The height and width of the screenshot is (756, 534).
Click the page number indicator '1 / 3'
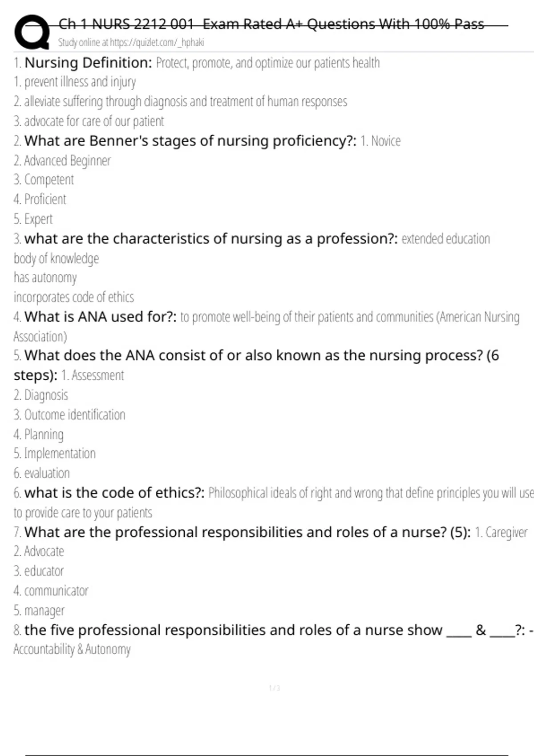[x=275, y=688]
